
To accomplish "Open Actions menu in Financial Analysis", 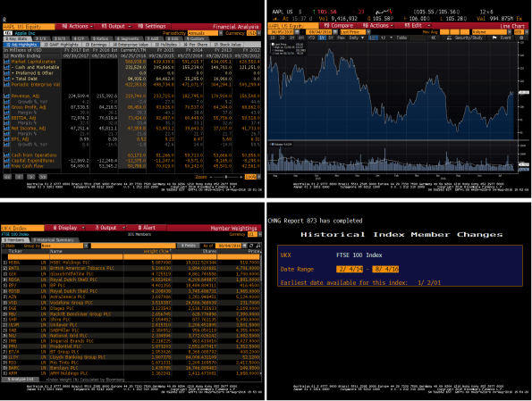I will click(74, 26).
